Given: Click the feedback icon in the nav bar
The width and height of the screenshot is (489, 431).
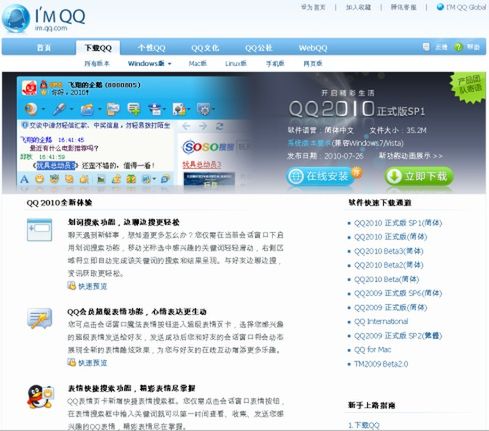Looking at the screenshot, I should [x=426, y=47].
